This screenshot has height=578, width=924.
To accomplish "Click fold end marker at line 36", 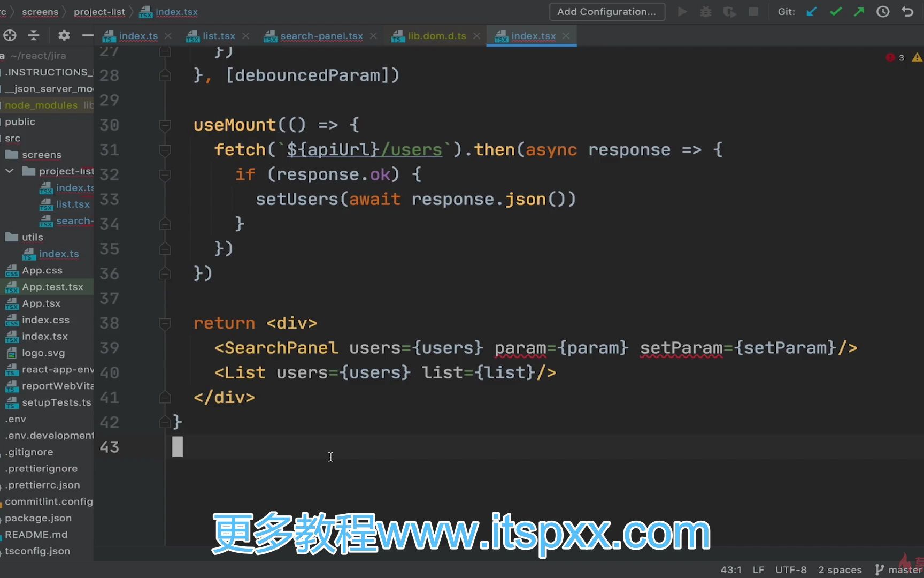I will (x=165, y=274).
